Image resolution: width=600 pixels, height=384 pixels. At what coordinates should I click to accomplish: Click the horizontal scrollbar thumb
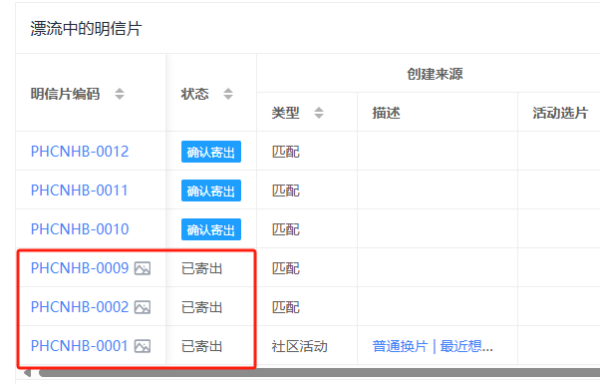tap(320, 372)
